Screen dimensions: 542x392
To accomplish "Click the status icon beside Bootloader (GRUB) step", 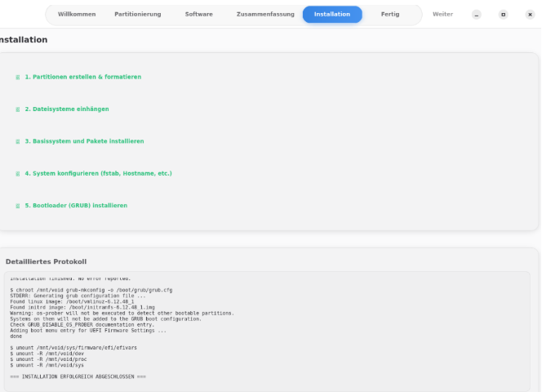I will [17, 206].
